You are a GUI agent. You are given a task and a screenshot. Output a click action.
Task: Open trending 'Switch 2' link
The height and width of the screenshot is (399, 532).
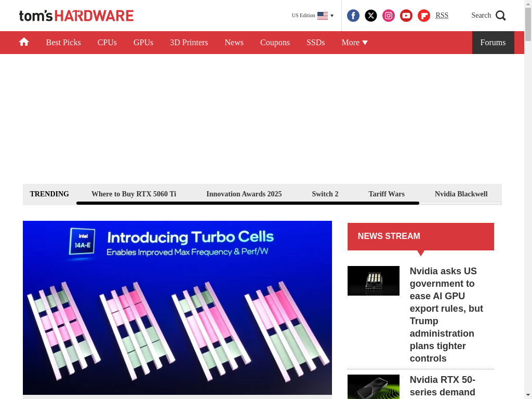[325, 194]
